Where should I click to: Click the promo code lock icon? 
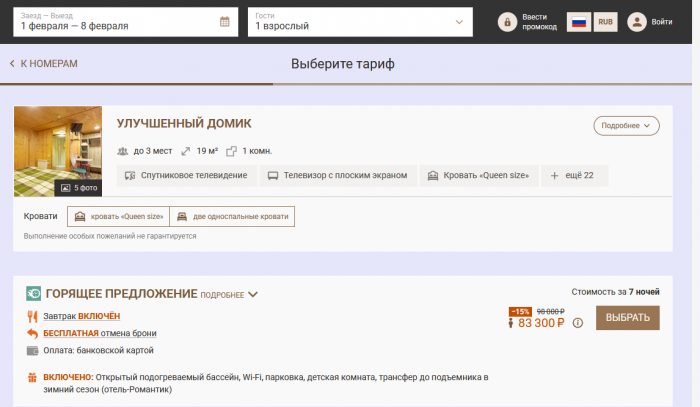(506, 22)
